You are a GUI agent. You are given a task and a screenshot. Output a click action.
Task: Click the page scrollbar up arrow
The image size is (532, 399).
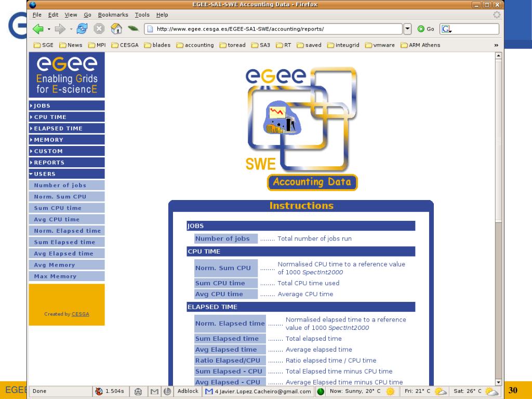(498, 55)
